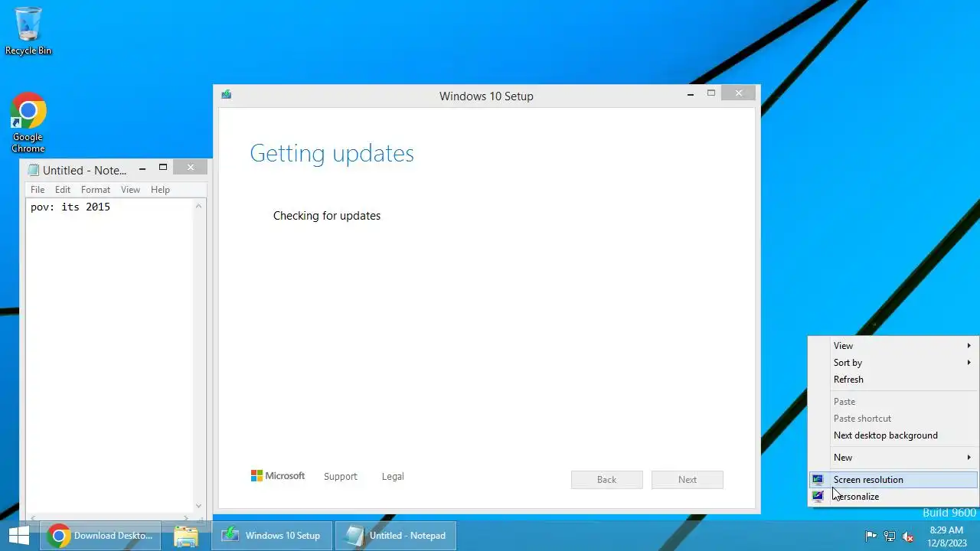Click the Action Center flag tray icon
Screen dimensions: 980x551
click(x=871, y=536)
